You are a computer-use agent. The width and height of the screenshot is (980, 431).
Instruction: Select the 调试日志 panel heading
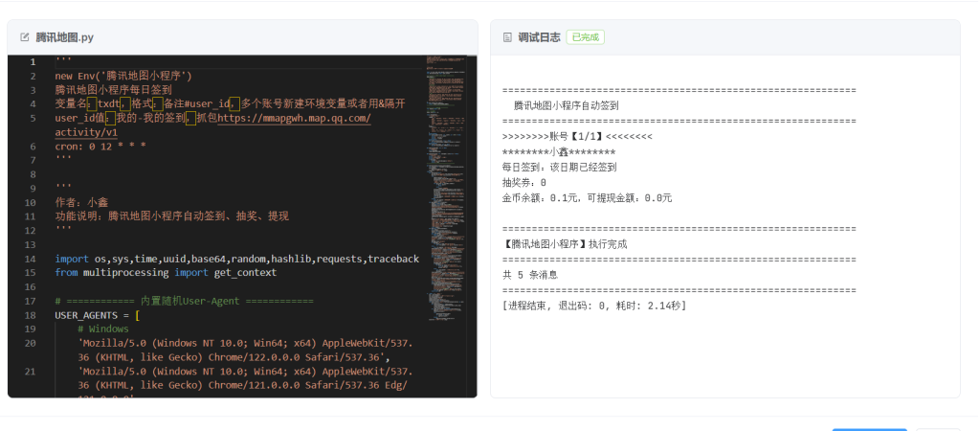click(538, 37)
